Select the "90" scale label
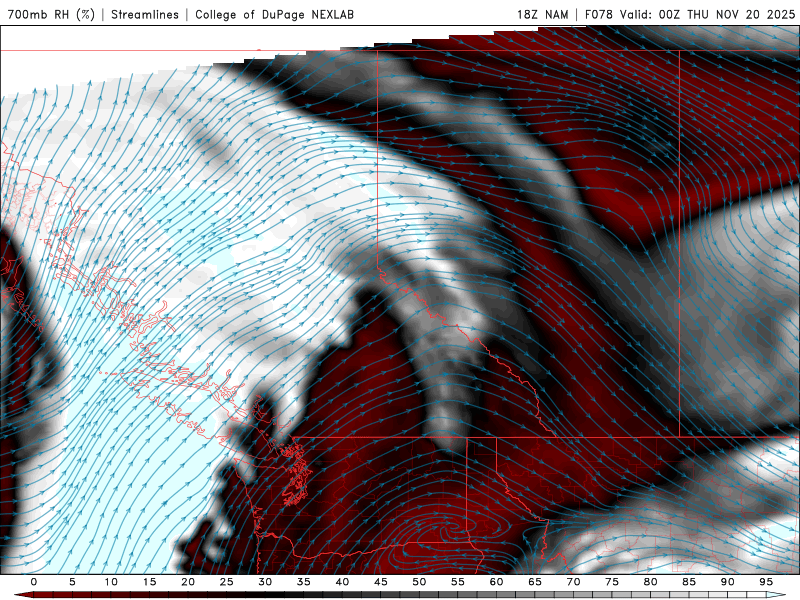The image size is (800, 600). (727, 582)
